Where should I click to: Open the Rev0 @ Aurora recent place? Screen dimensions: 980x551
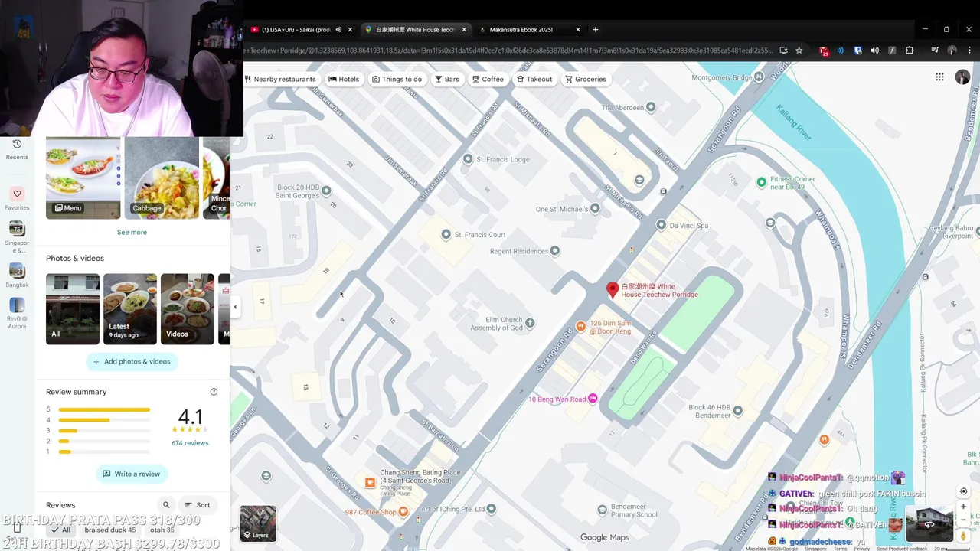[17, 313]
